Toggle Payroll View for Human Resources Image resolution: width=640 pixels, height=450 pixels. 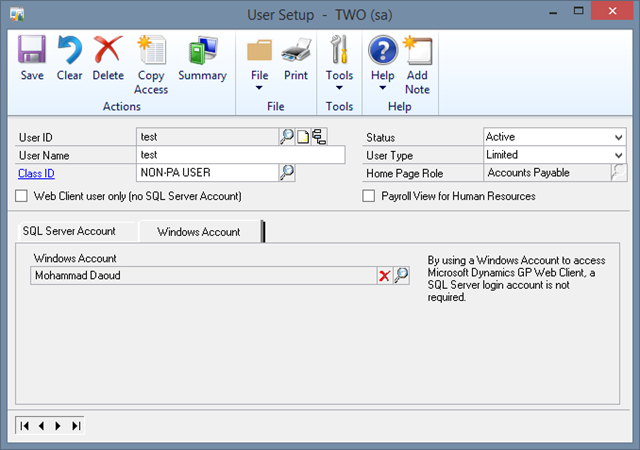[x=368, y=196]
